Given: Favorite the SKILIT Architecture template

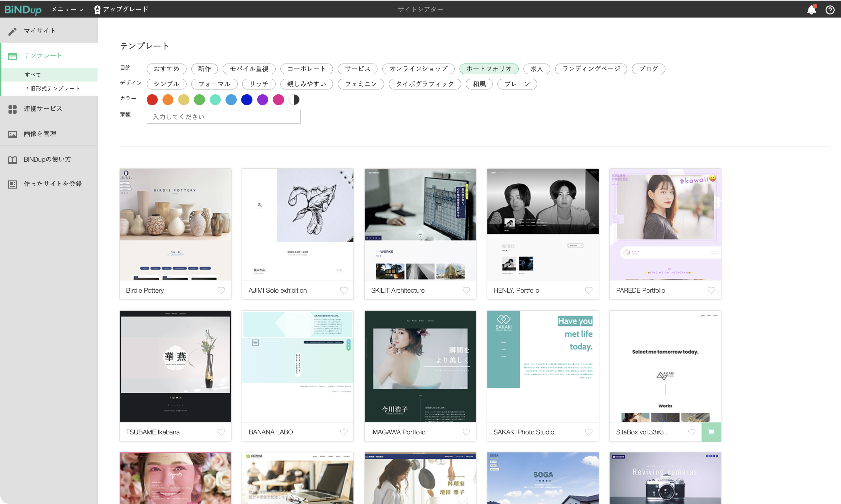Looking at the screenshot, I should [x=466, y=290].
